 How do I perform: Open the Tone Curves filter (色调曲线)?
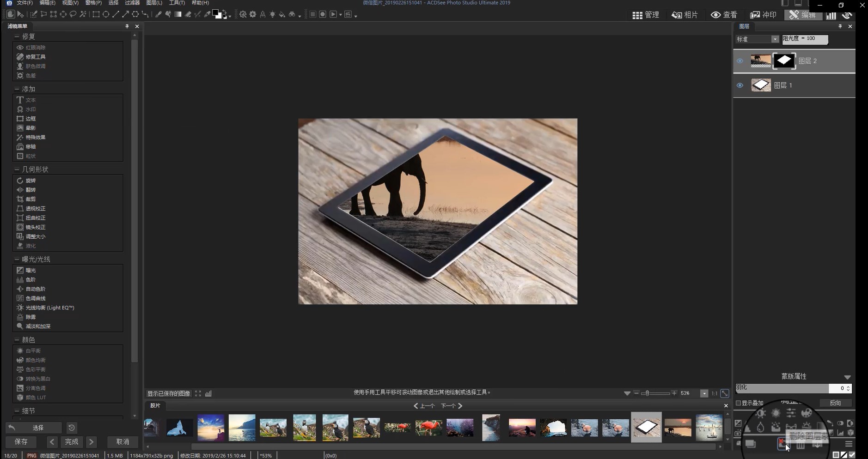click(x=31, y=298)
